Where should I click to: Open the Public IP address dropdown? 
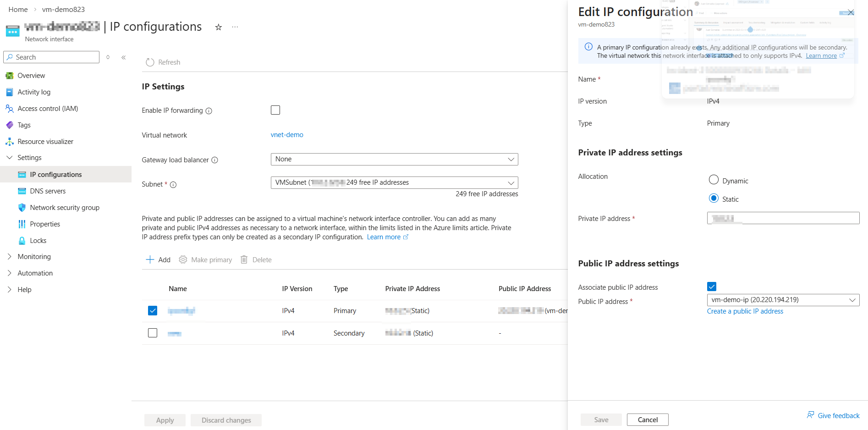tap(783, 300)
